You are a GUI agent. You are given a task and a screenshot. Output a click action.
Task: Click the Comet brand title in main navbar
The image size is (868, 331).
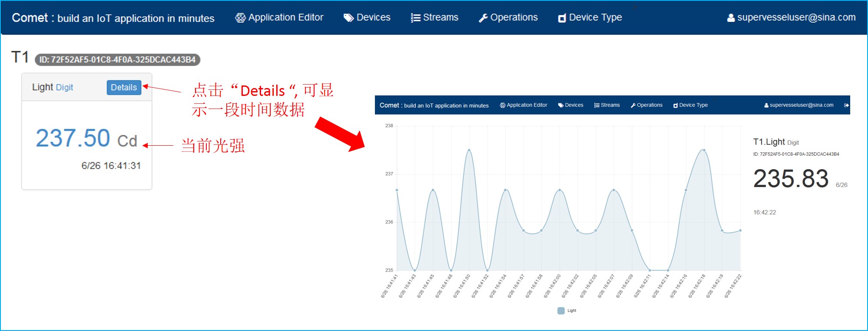[113, 18]
